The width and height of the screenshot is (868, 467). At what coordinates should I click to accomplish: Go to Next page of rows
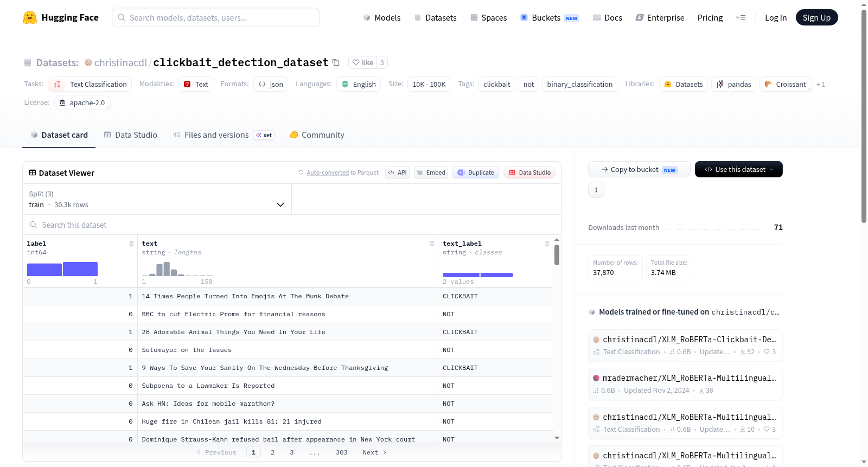374,452
